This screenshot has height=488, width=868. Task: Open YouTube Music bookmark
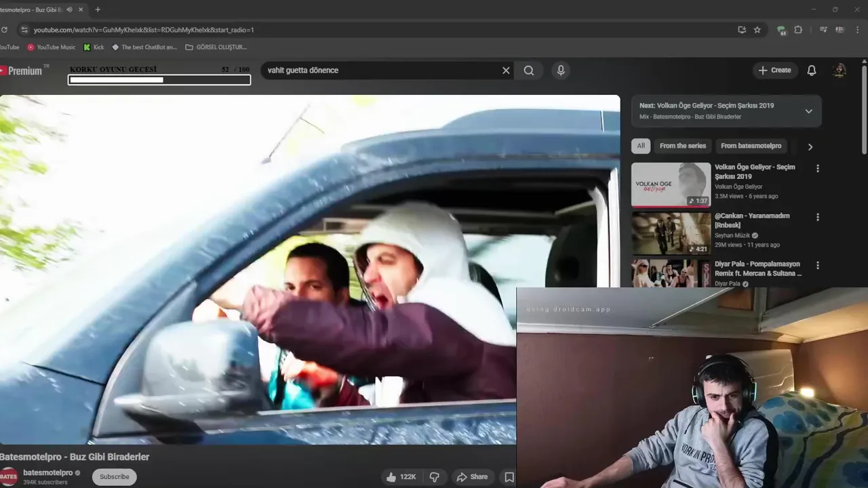click(x=51, y=47)
